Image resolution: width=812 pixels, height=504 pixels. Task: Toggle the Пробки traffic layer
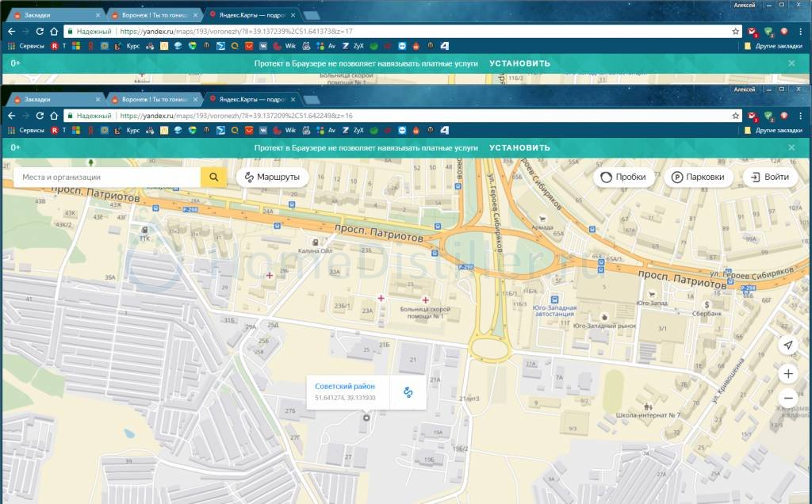623,177
